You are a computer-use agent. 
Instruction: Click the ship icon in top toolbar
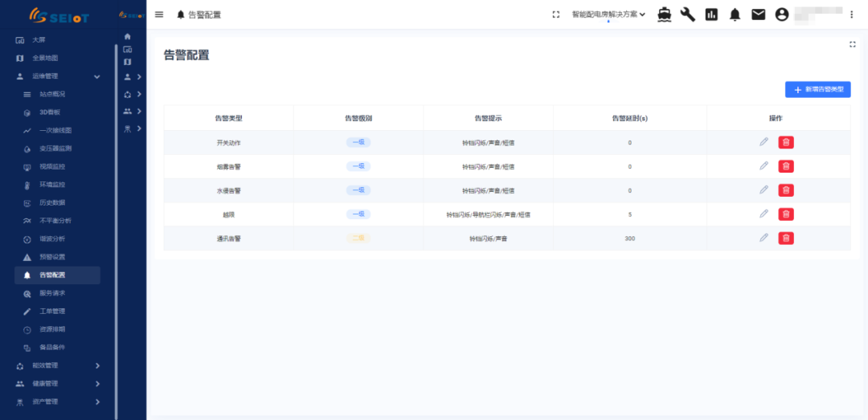[665, 14]
